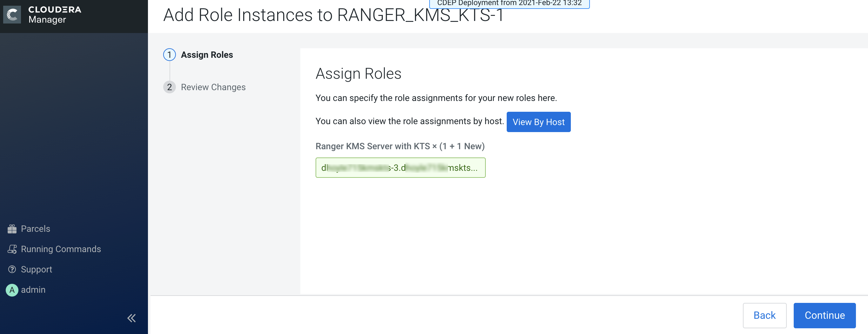Screen dimensions: 868x334
Task: Click the Parcels gift box icon
Action: (x=12, y=229)
